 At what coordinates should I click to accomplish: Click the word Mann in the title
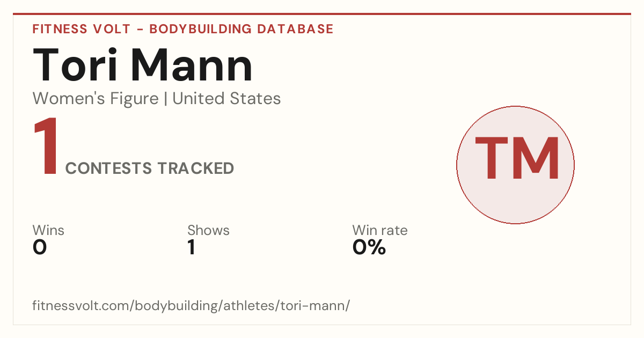pos(192,65)
